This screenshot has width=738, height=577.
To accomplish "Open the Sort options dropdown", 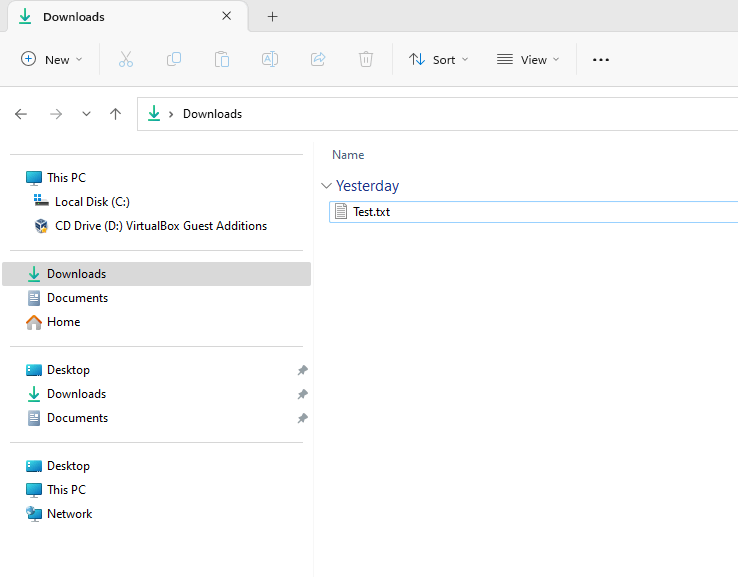I will pyautogui.click(x=439, y=59).
